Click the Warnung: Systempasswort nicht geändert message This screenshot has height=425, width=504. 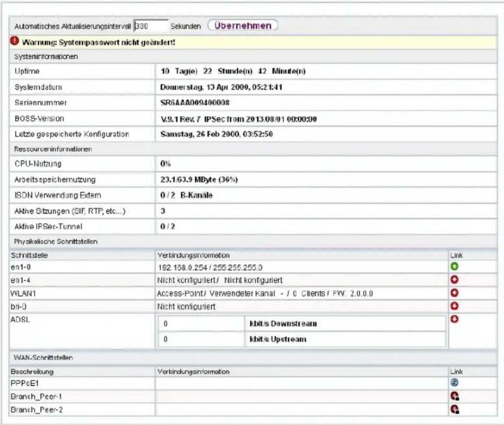tap(99, 42)
